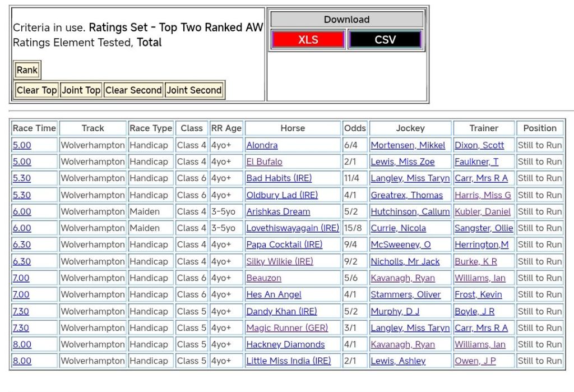Open the Lovethiswayagain (IRE) horse page

pos(293,228)
